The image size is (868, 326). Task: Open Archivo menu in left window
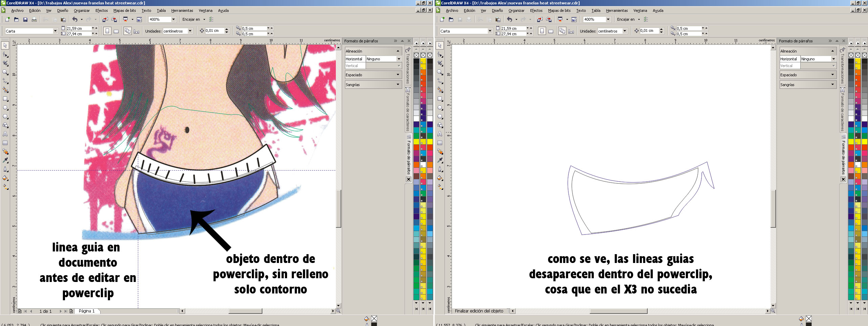pyautogui.click(x=17, y=11)
